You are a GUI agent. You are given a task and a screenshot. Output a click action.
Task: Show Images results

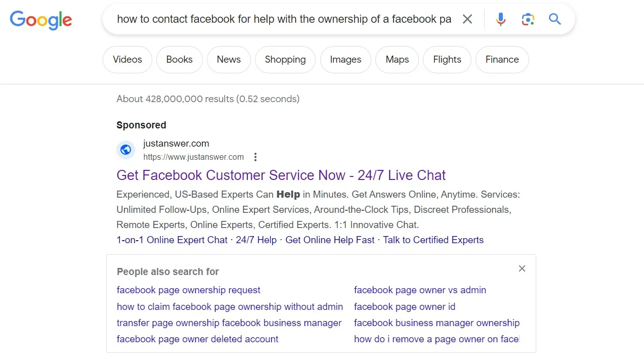pyautogui.click(x=346, y=60)
